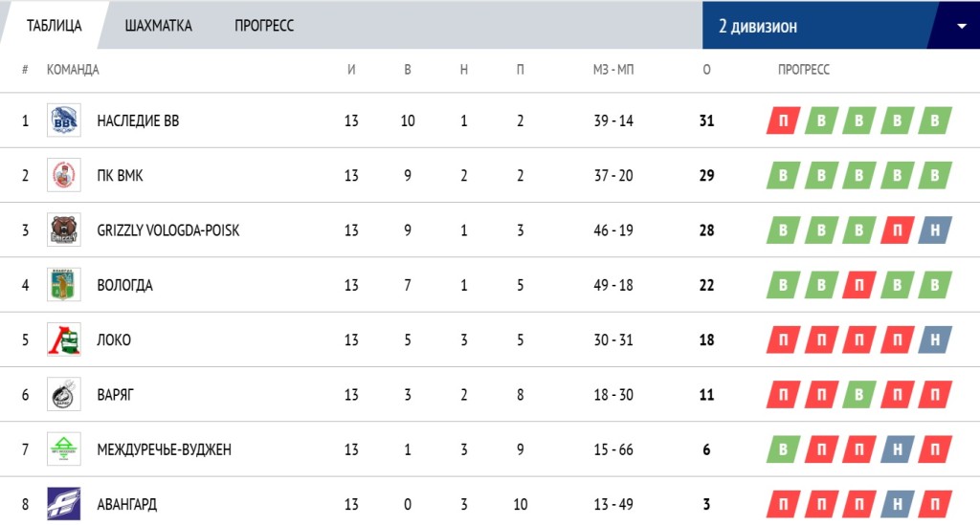Open the Grizzly Vologda-Poisk bear logo

pyautogui.click(x=64, y=230)
